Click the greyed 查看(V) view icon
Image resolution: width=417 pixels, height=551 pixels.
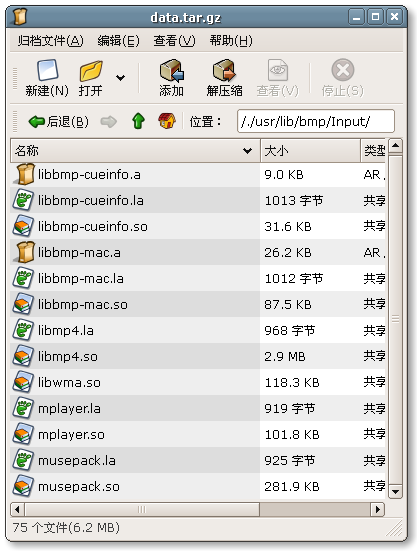coord(278,71)
